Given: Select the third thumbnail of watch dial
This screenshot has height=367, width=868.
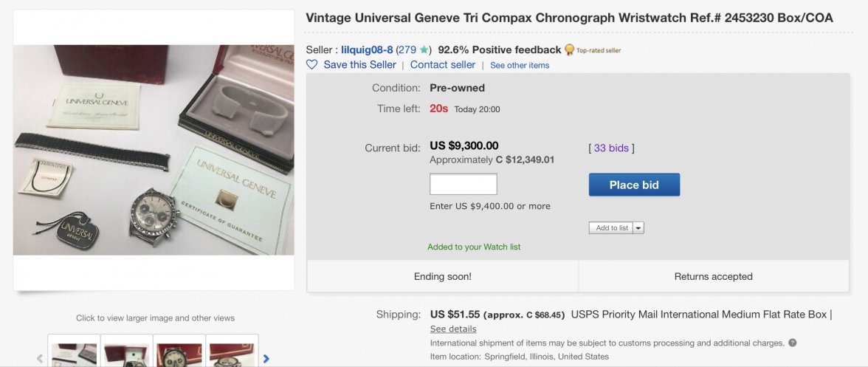Looking at the screenshot, I should click(179, 353).
